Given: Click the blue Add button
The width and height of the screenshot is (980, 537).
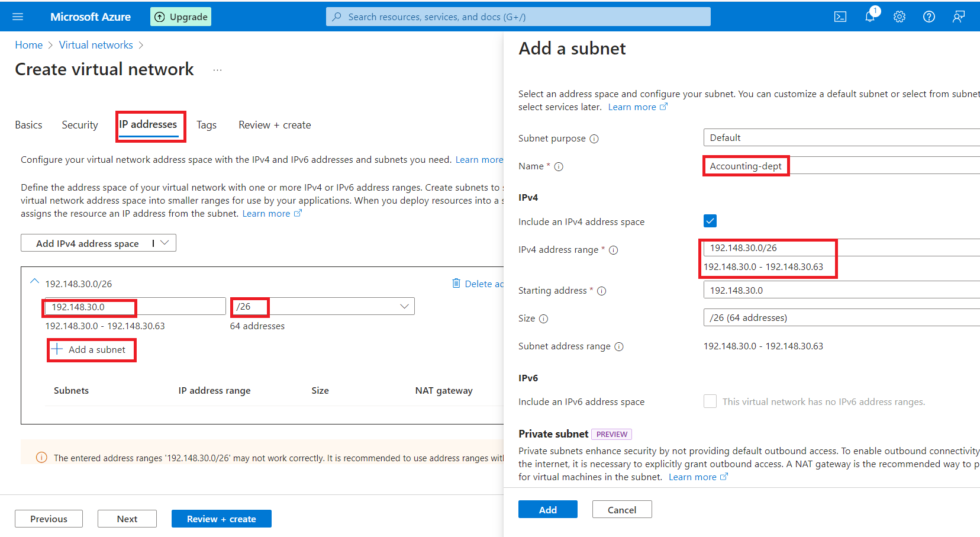Looking at the screenshot, I should click(x=547, y=510).
